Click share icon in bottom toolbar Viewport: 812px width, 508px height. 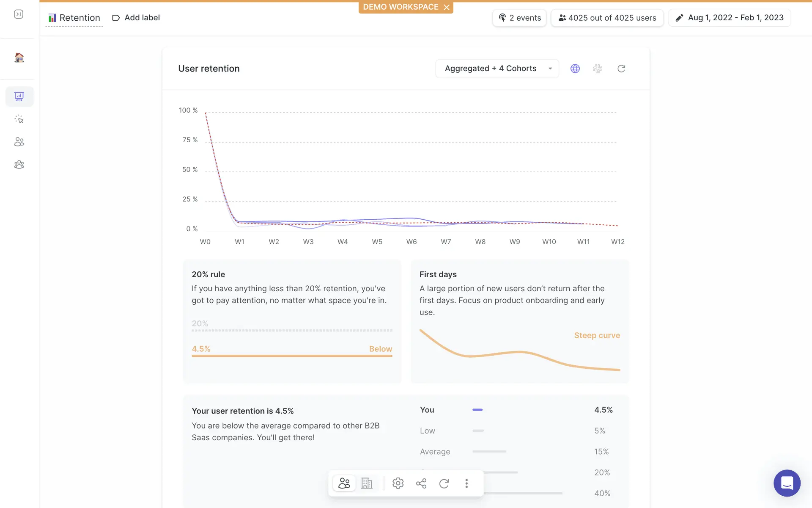coord(421,483)
